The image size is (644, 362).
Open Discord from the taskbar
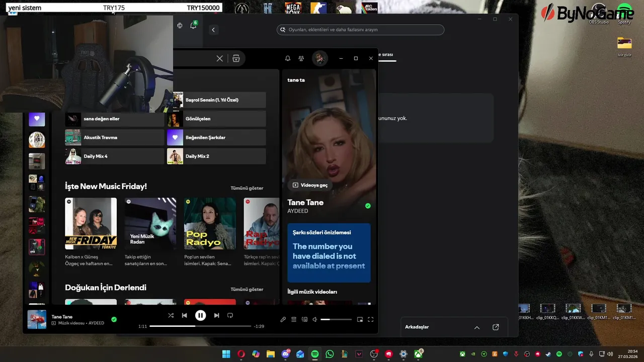point(286,354)
